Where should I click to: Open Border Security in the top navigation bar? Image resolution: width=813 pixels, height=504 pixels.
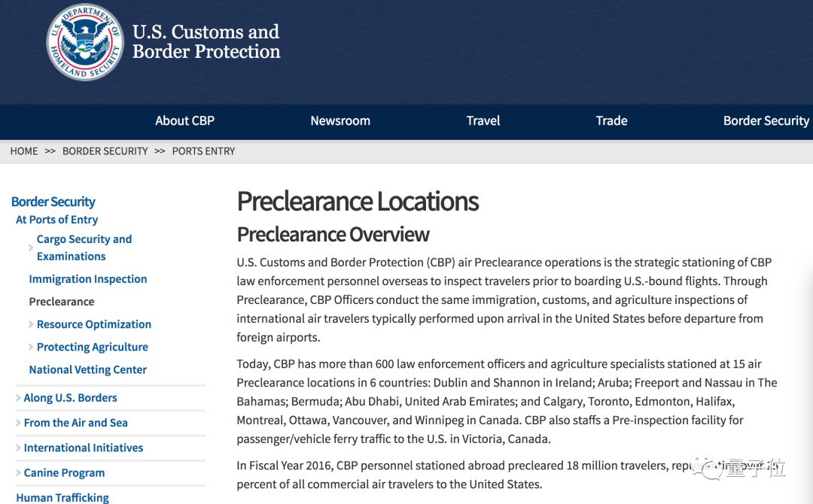point(766,120)
